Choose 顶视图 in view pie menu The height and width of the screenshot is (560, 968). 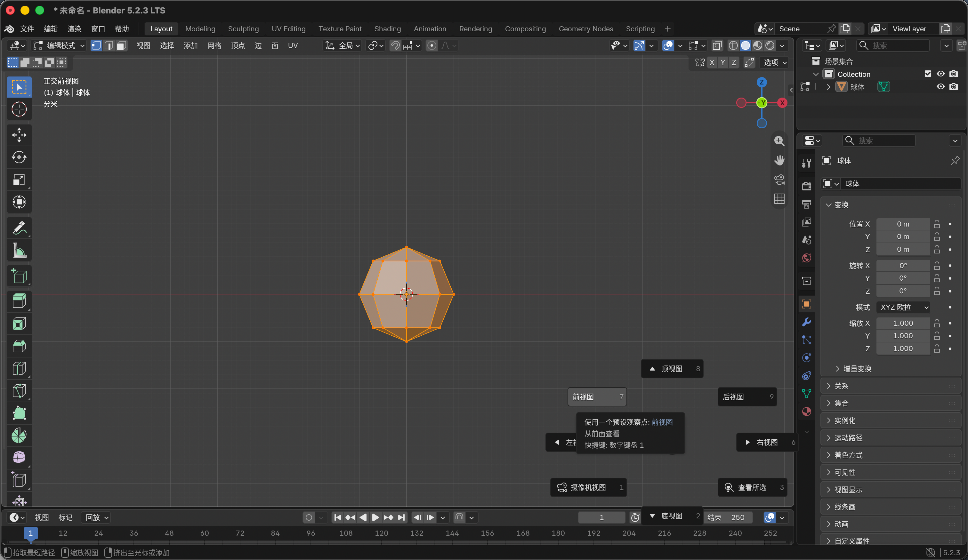pos(672,369)
